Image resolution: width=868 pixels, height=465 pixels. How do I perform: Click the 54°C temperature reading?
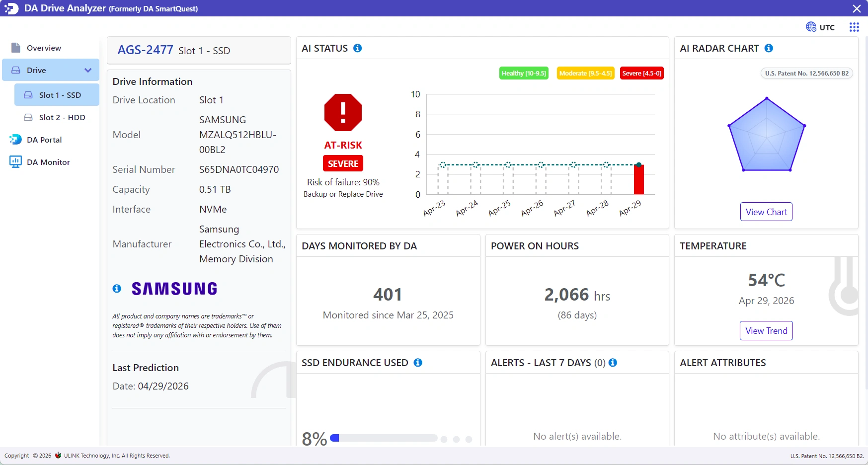point(767,280)
